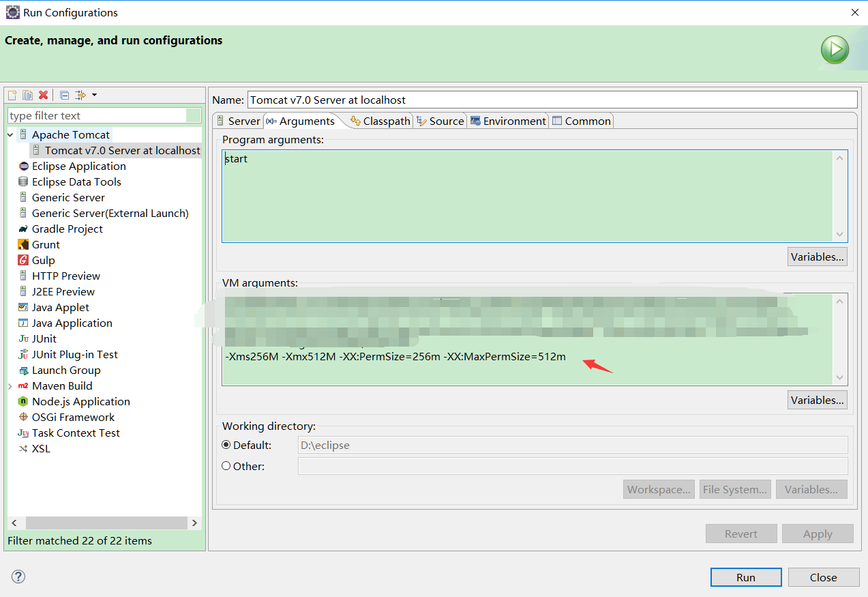The image size is (868, 597).
Task: Click the Launch Group icon
Action: (23, 370)
